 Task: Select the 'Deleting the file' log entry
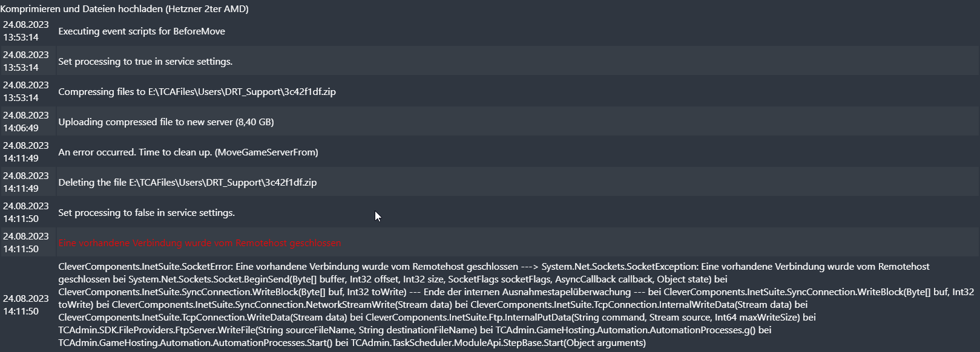(x=187, y=183)
